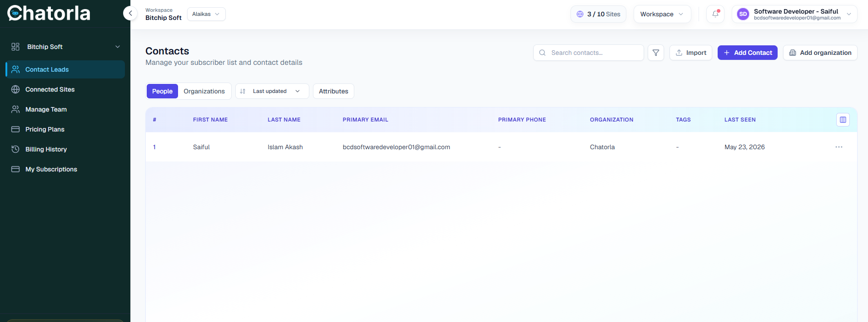Open Billing History page
868x322 pixels.
(x=65, y=149)
